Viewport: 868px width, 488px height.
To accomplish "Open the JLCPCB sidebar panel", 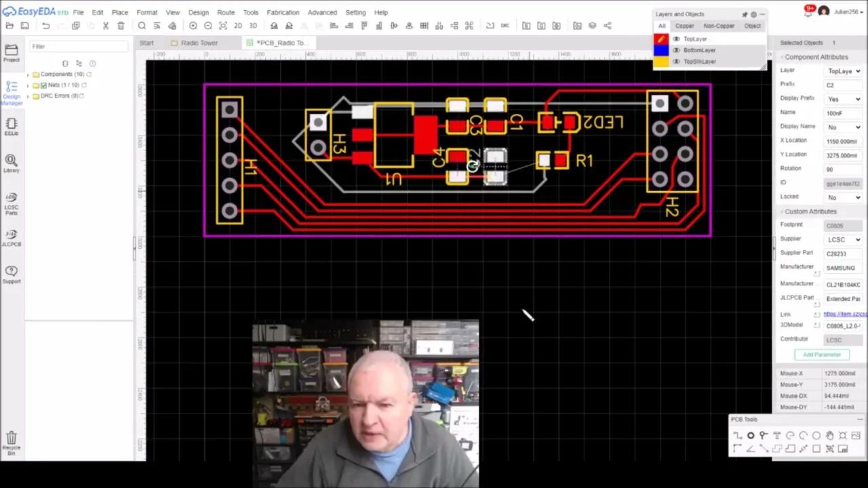I will coord(12,239).
